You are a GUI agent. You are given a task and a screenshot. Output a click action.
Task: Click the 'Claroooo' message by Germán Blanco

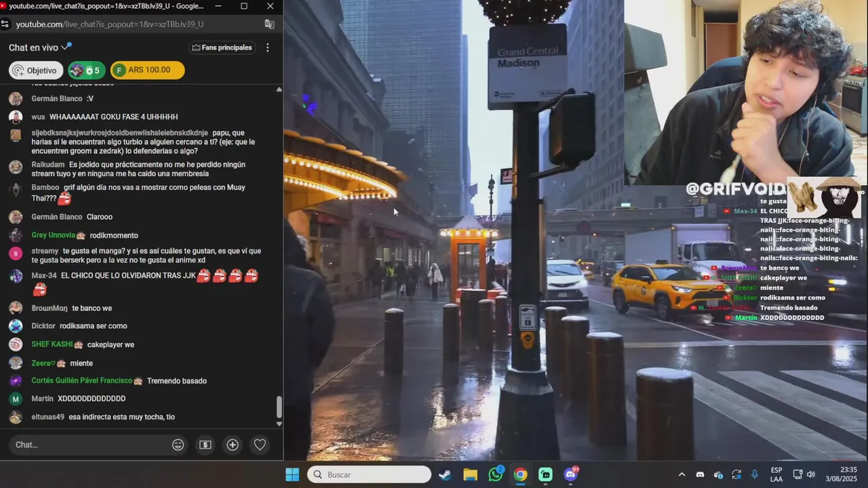click(x=100, y=217)
